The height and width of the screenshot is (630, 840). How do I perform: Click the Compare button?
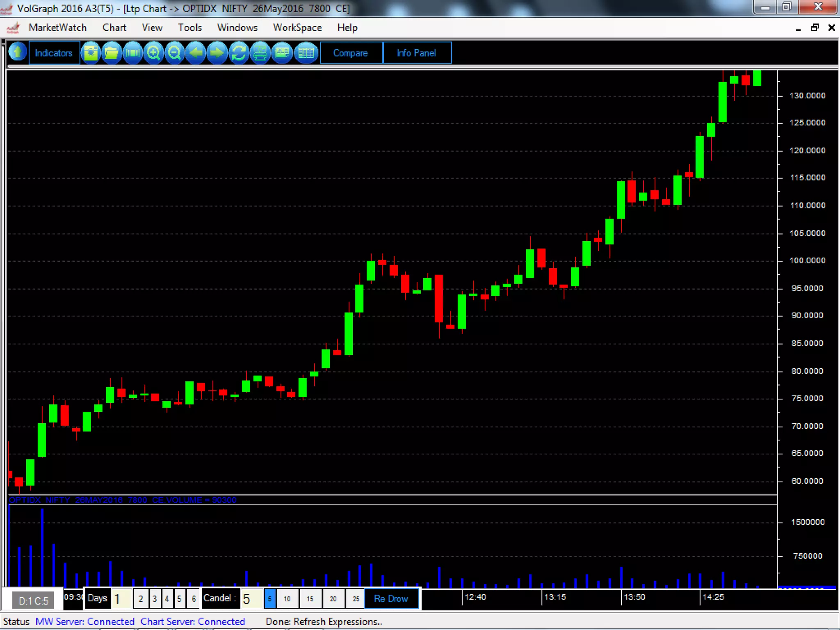350,53
